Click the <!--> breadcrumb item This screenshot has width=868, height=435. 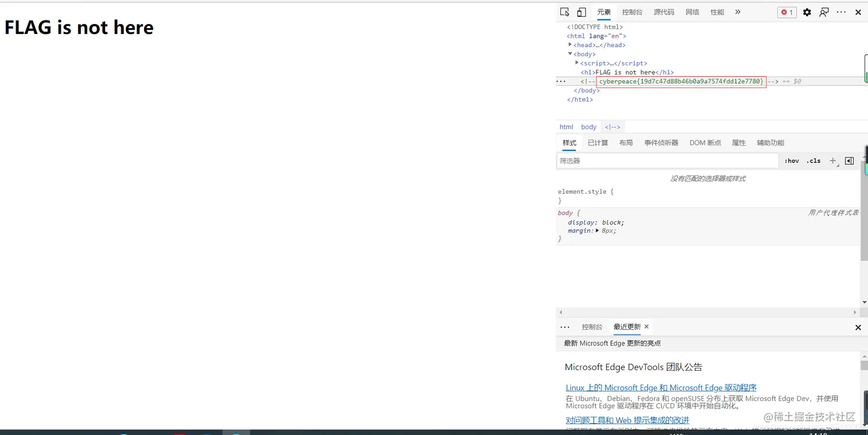[613, 127]
